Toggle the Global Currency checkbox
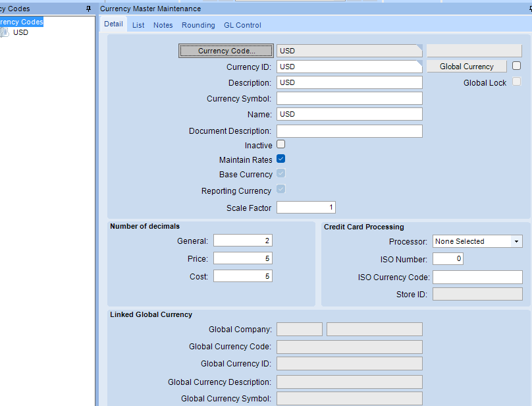Screen dimensions: 532x406 click(x=516, y=66)
